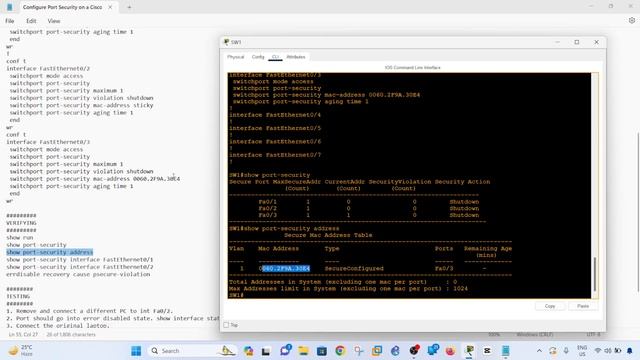Viewport: 640px width, 360px height.
Task: Open the app with blue badge next to Firefox
Action: (432, 350)
